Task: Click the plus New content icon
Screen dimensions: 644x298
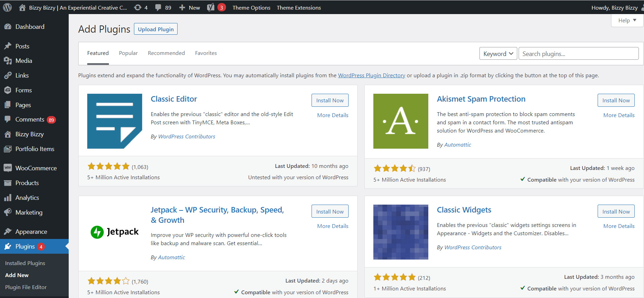Action: coord(182,8)
